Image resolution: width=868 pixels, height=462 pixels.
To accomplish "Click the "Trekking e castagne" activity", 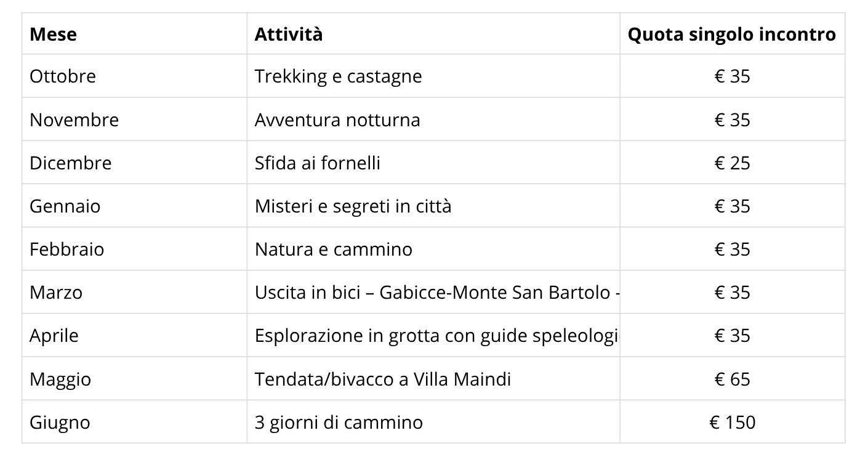I will coord(338,76).
